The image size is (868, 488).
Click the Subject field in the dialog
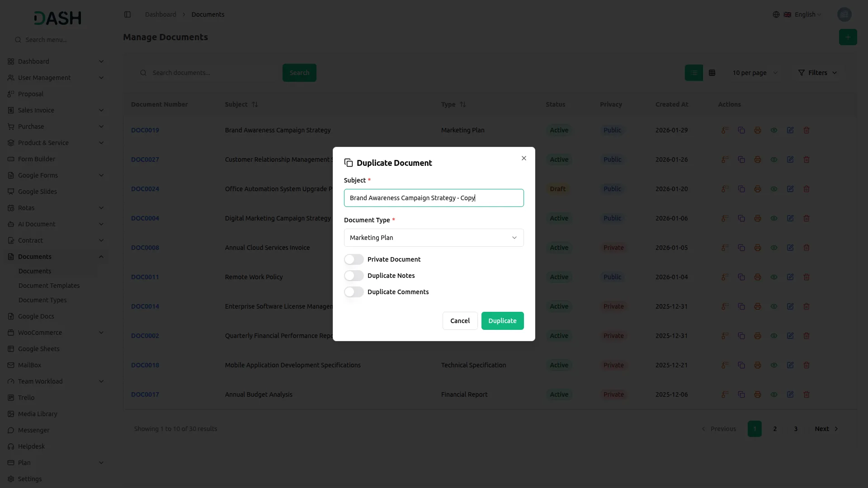(x=434, y=198)
